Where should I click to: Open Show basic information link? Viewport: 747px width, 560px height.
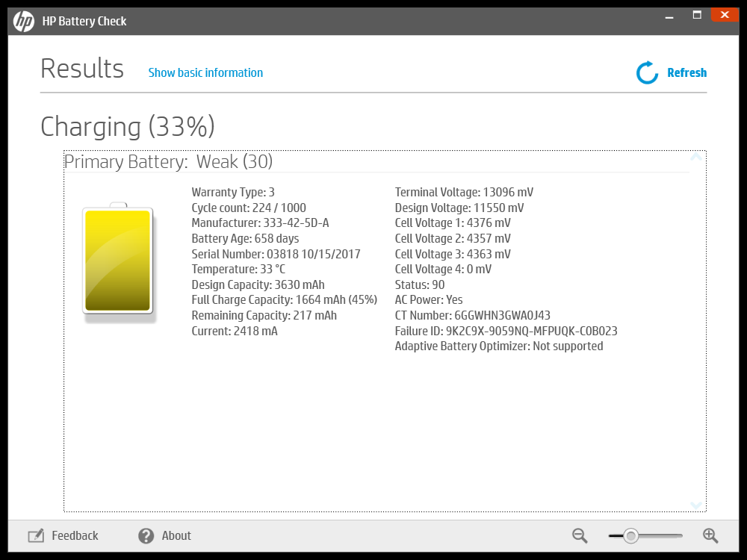click(205, 73)
